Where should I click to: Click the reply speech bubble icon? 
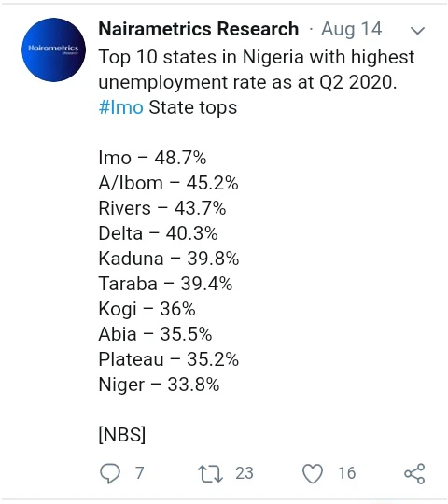pos(110,473)
